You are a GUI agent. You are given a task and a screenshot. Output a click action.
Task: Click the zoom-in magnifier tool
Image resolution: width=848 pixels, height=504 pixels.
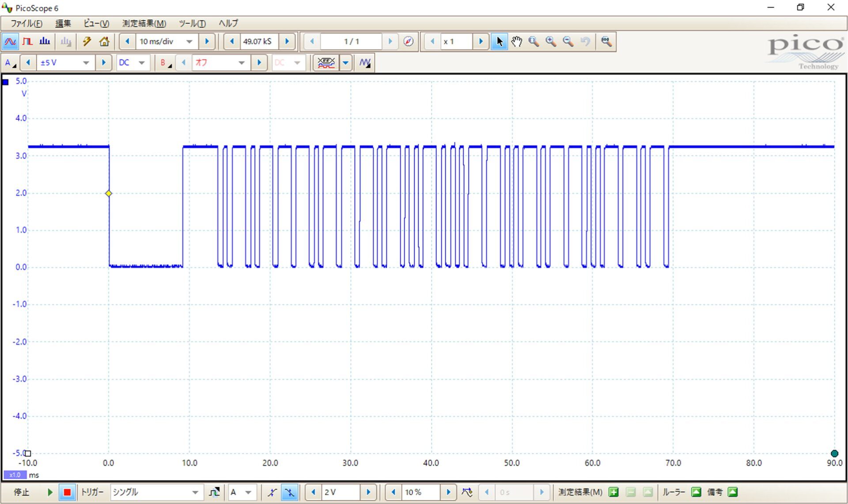[551, 42]
